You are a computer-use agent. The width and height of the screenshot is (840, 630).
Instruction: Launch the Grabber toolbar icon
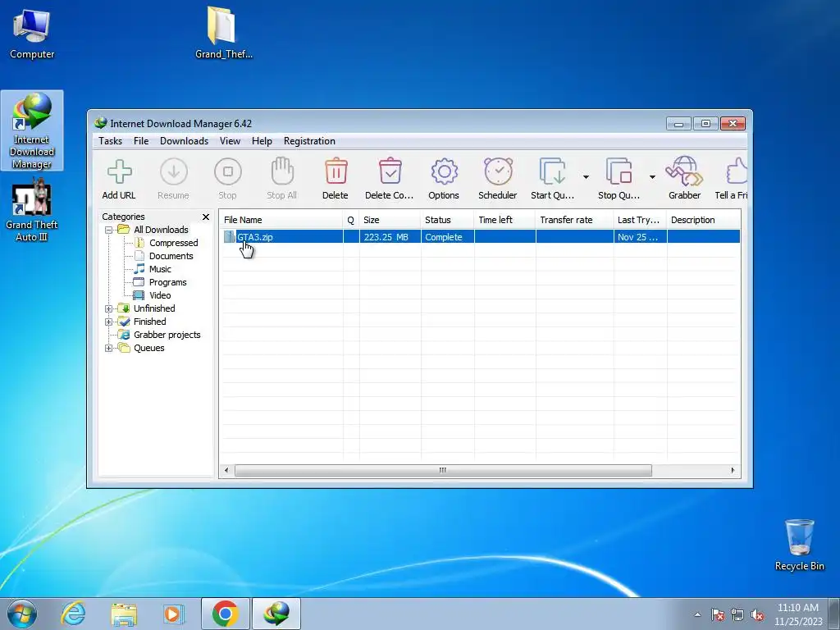click(x=684, y=171)
